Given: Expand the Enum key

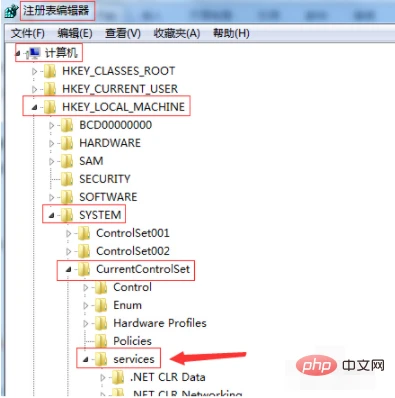Looking at the screenshot, I should pyautogui.click(x=86, y=306).
